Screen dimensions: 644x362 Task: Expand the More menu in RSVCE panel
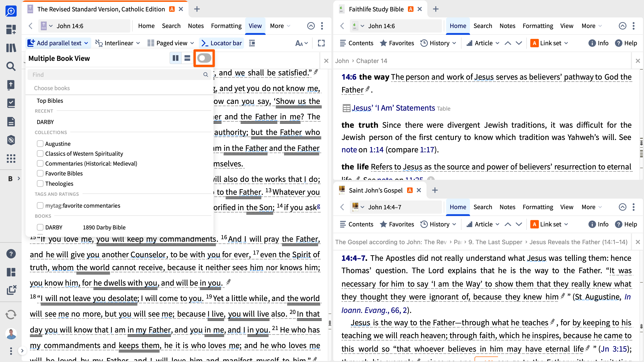coord(280,26)
